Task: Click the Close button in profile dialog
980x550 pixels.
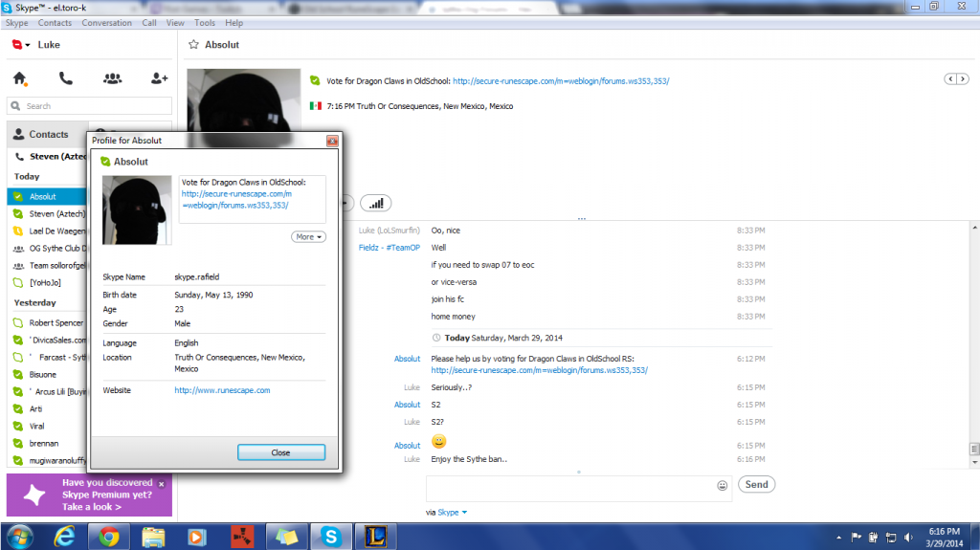Action: (x=281, y=452)
